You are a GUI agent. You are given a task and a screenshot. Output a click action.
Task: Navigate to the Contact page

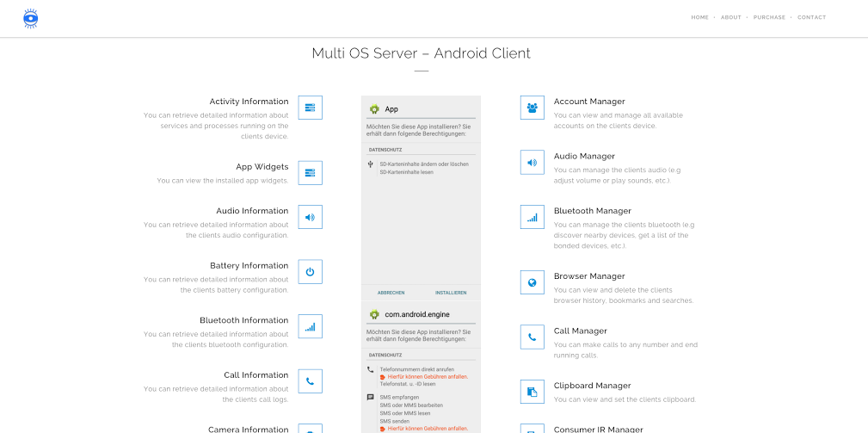coord(811,17)
